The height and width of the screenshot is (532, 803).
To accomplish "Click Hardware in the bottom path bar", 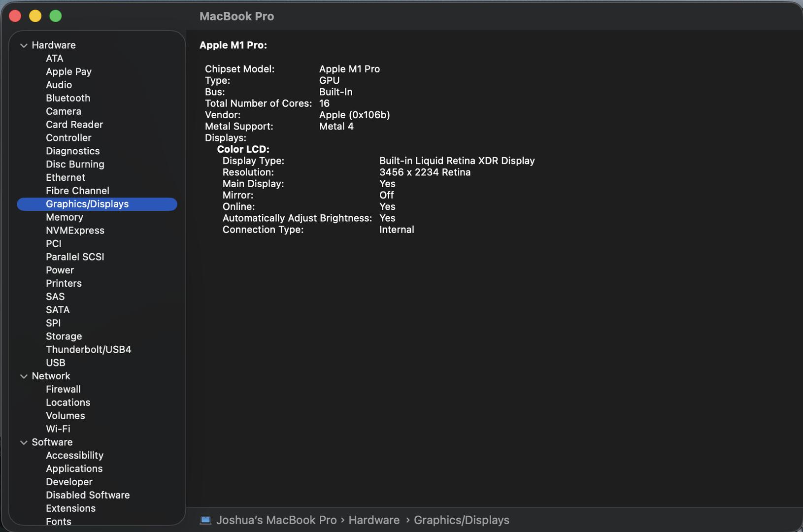I will point(374,520).
